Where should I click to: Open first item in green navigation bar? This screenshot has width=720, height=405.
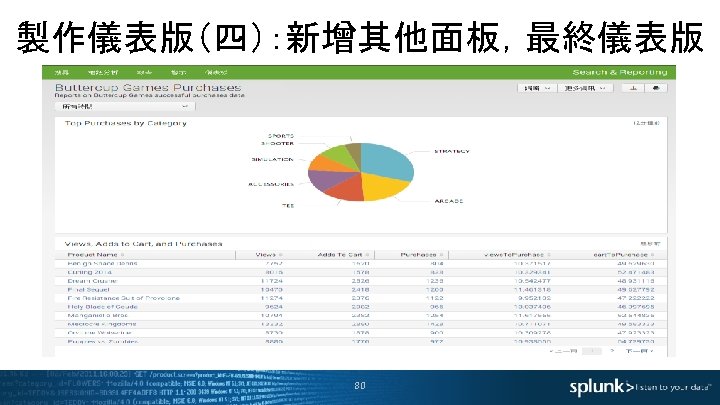click(62, 73)
